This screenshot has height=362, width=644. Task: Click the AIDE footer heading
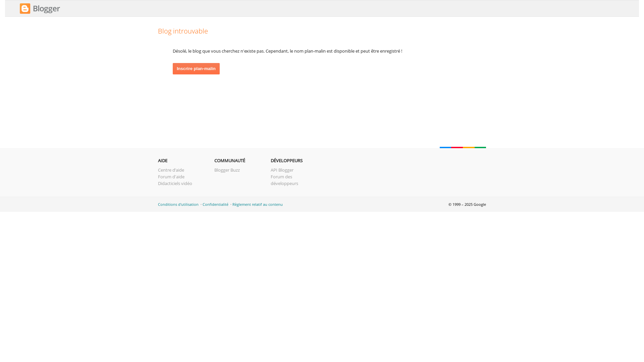pyautogui.click(x=163, y=161)
